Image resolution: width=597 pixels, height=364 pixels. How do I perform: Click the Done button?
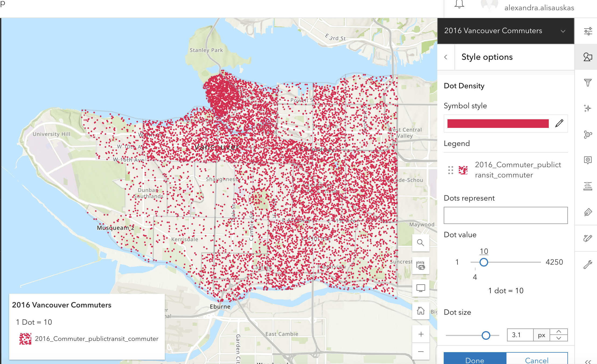pos(475,359)
